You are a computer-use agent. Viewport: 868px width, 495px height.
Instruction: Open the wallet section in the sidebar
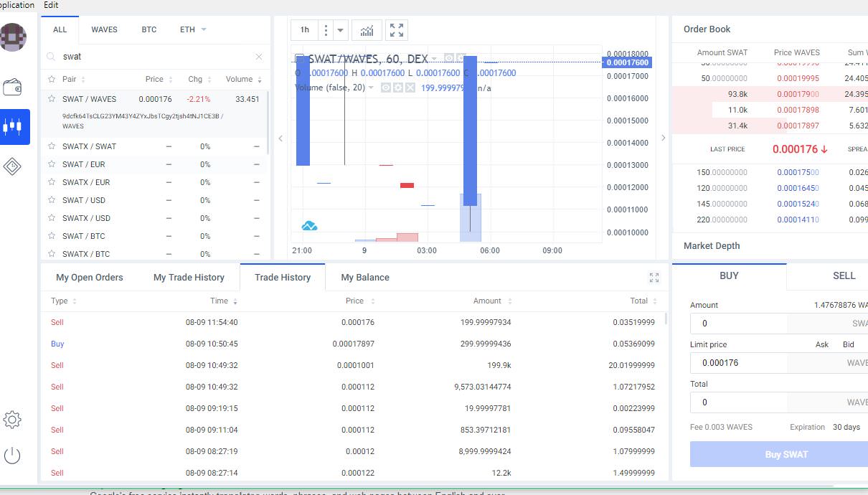point(12,88)
